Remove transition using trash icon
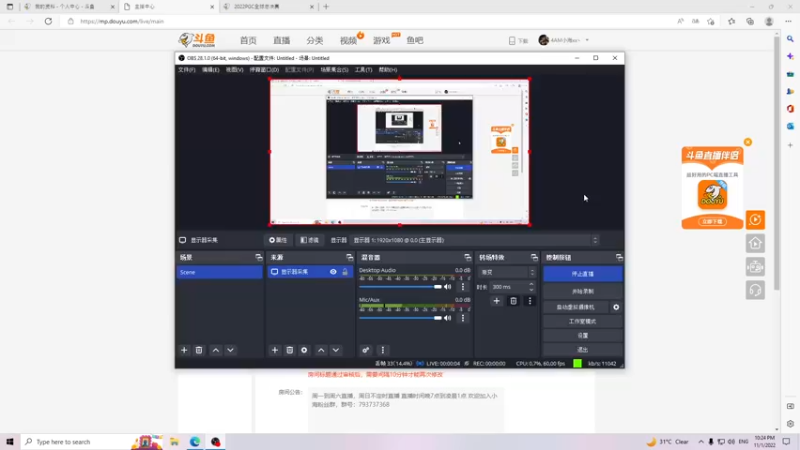The width and height of the screenshot is (800, 450). coord(513,301)
